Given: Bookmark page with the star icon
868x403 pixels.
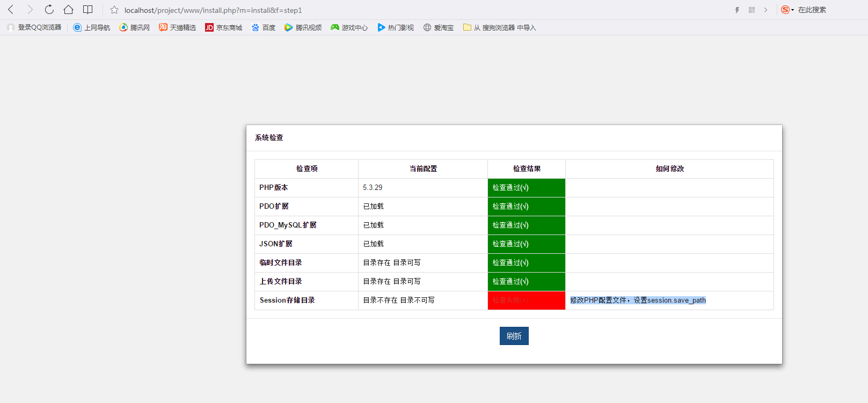Looking at the screenshot, I should click(114, 10).
